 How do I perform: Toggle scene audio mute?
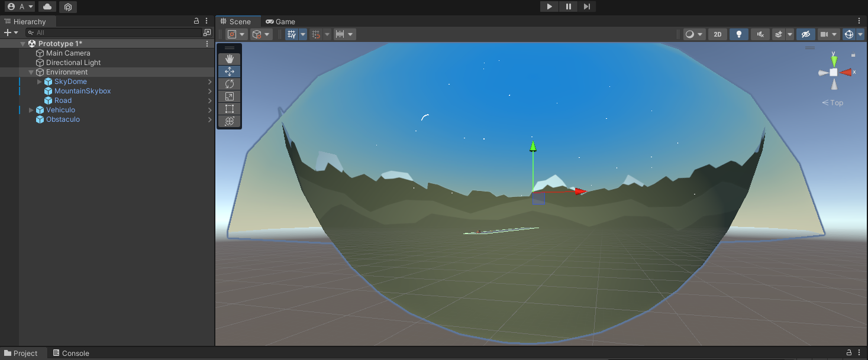point(760,34)
